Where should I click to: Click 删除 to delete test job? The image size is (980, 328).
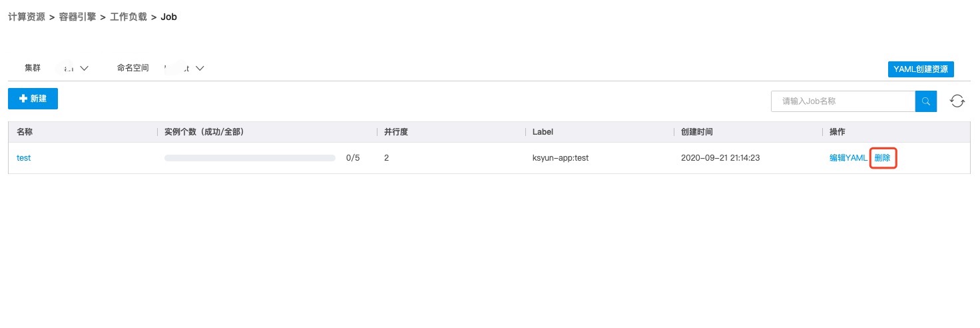click(x=883, y=158)
